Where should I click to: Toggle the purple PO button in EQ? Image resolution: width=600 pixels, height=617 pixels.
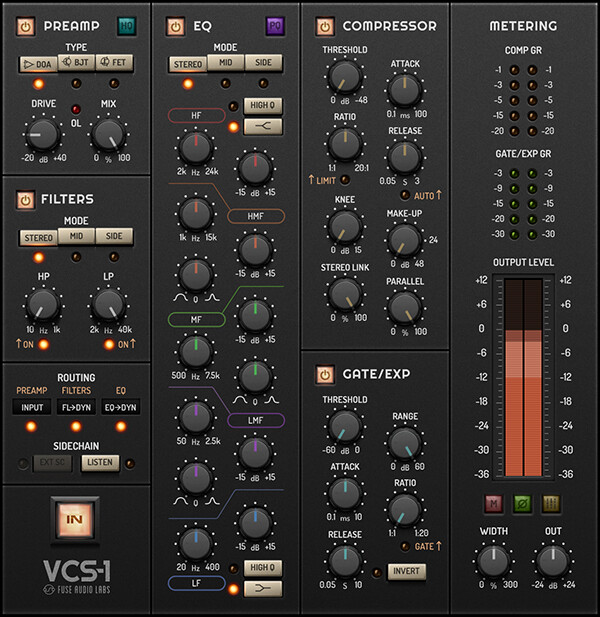coord(274,25)
